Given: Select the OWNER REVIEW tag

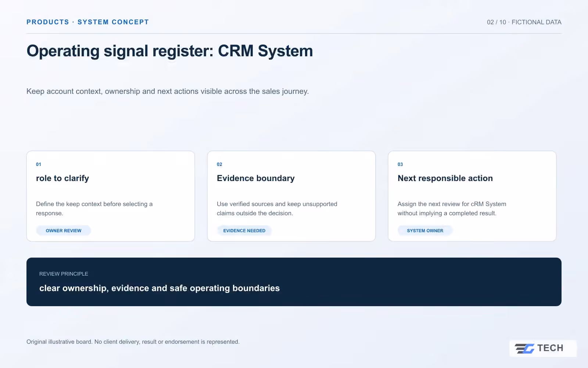Looking at the screenshot, I should (x=64, y=231).
